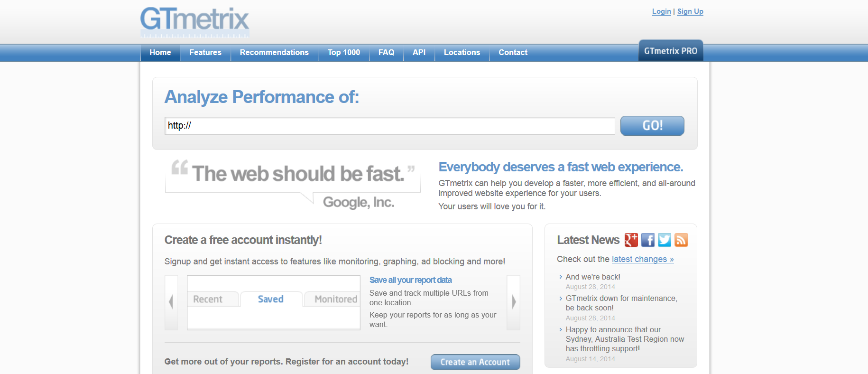Open the 'And we're back!' news item
Viewport: 868px width, 374px height.
593,277
